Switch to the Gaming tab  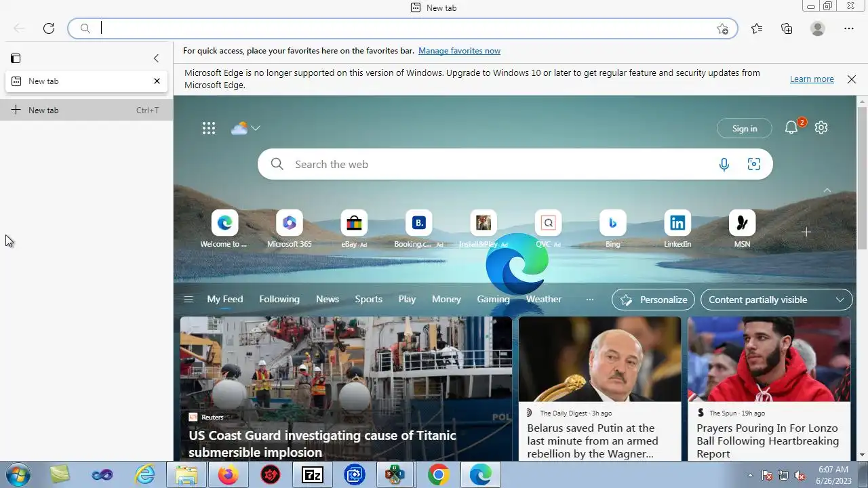tap(493, 299)
